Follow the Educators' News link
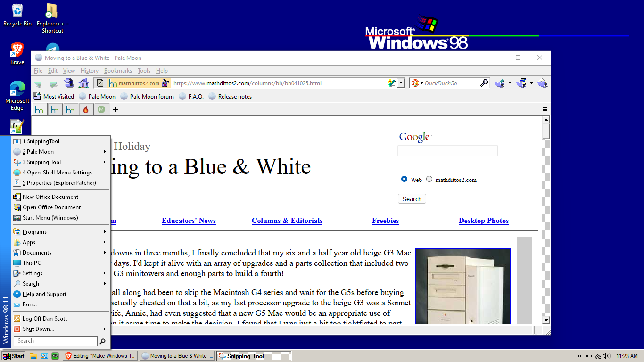 (x=189, y=221)
